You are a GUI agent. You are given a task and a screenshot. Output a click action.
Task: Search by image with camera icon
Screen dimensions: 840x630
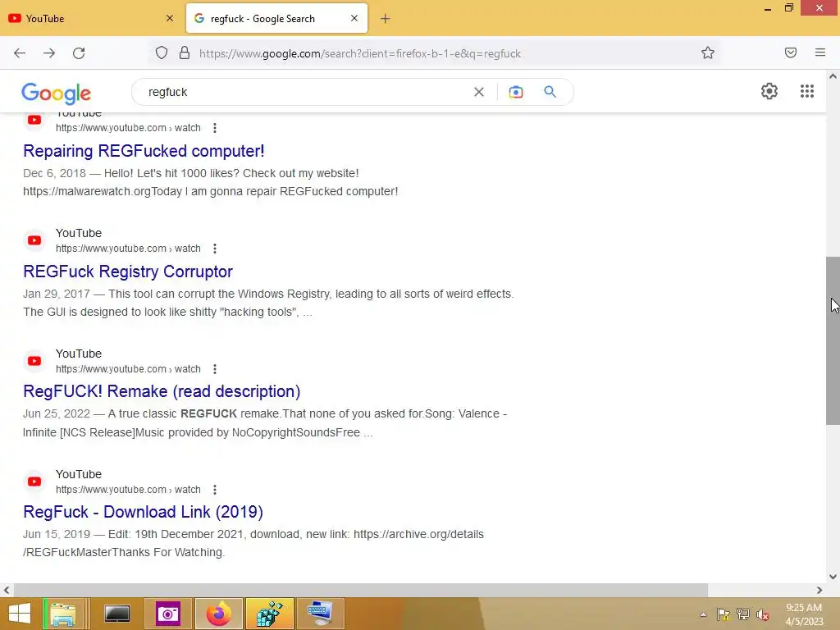click(516, 92)
